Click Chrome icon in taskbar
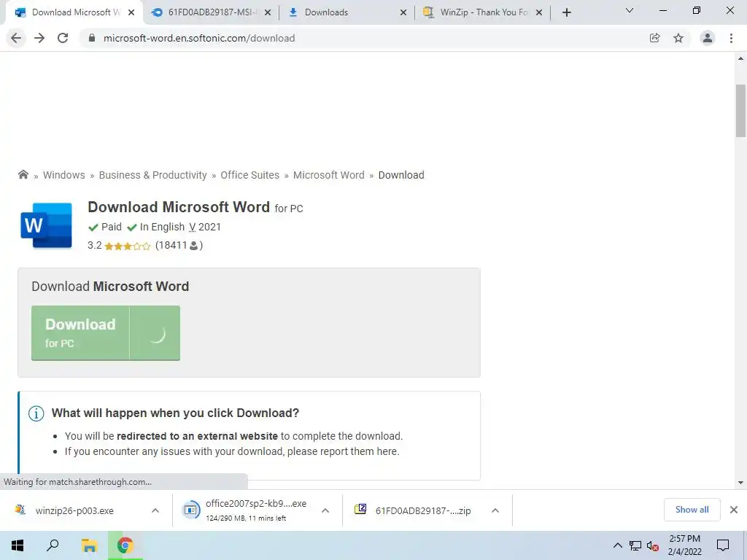 point(125,545)
